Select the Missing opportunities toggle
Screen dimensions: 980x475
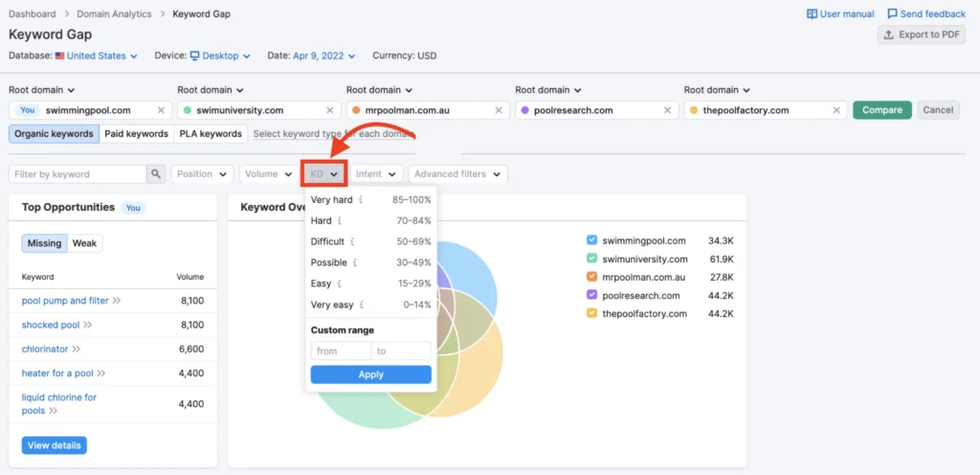[x=44, y=244]
